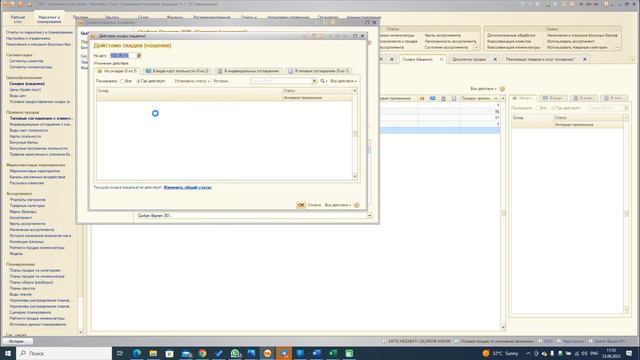Screen dimensions: 640x360
Task: Open WhatsApp from taskbar
Action: tap(235, 353)
